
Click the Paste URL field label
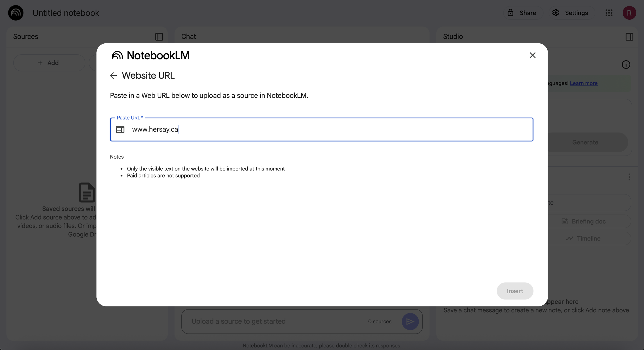130,118
